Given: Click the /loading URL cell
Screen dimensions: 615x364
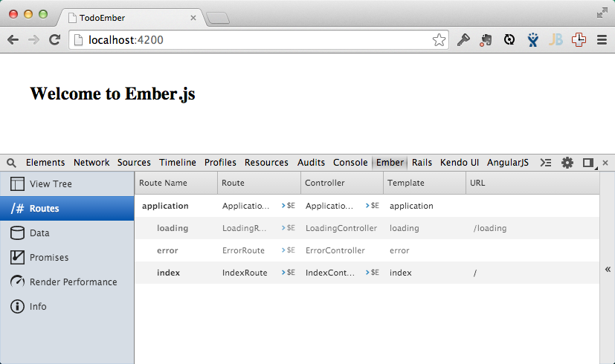Looking at the screenshot, I should pos(490,229).
